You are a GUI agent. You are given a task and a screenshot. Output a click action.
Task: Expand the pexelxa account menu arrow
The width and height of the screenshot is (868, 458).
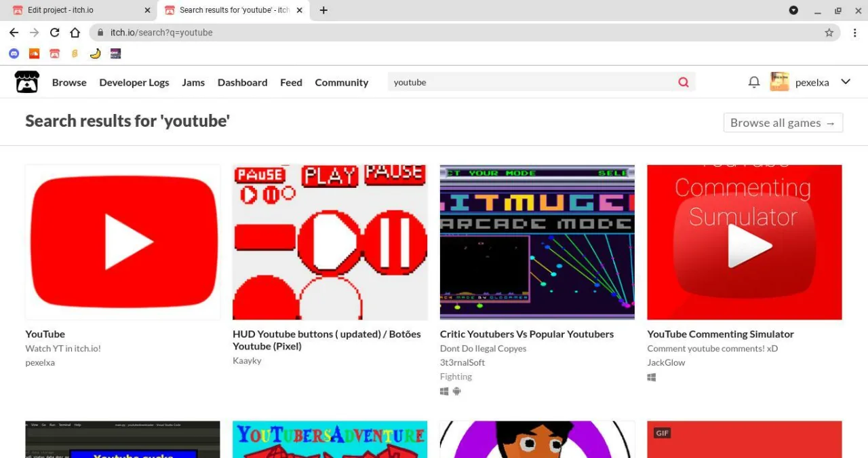pos(846,82)
